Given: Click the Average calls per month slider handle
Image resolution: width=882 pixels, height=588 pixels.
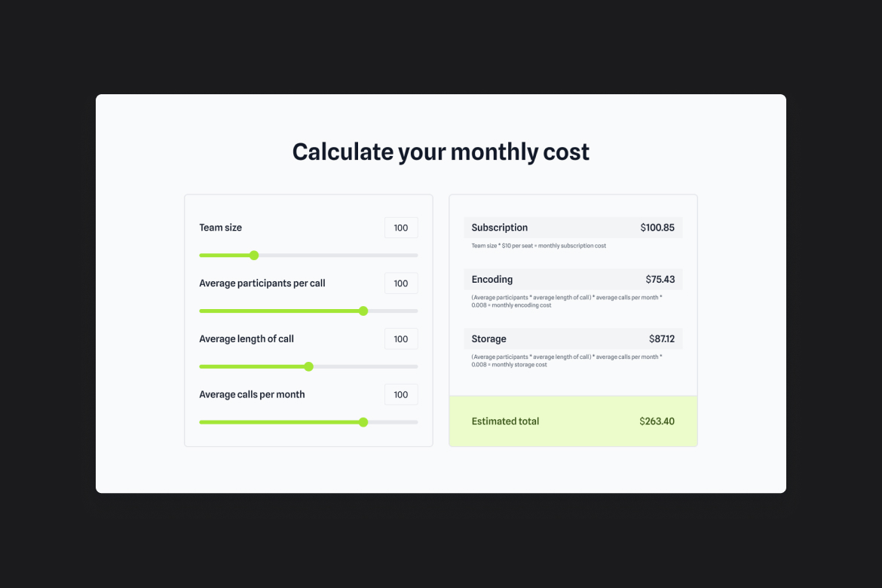Looking at the screenshot, I should click(x=363, y=421).
